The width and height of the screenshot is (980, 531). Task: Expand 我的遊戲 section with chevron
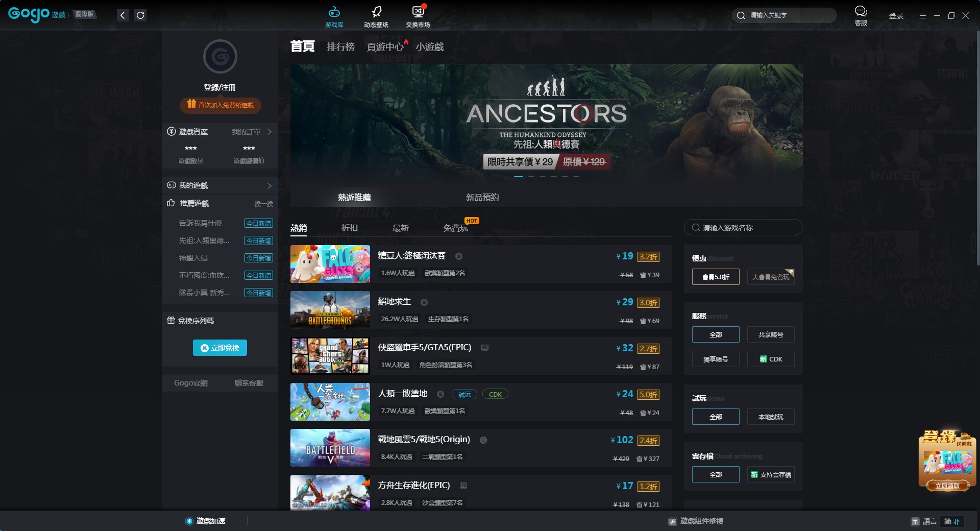coord(269,185)
